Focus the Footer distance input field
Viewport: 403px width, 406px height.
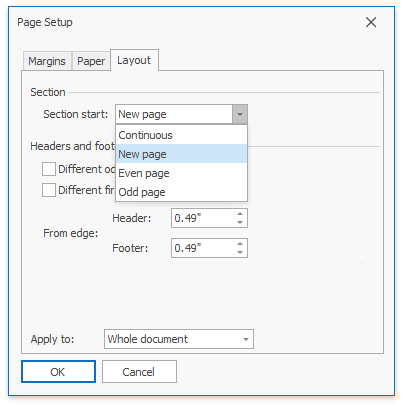pyautogui.click(x=203, y=248)
